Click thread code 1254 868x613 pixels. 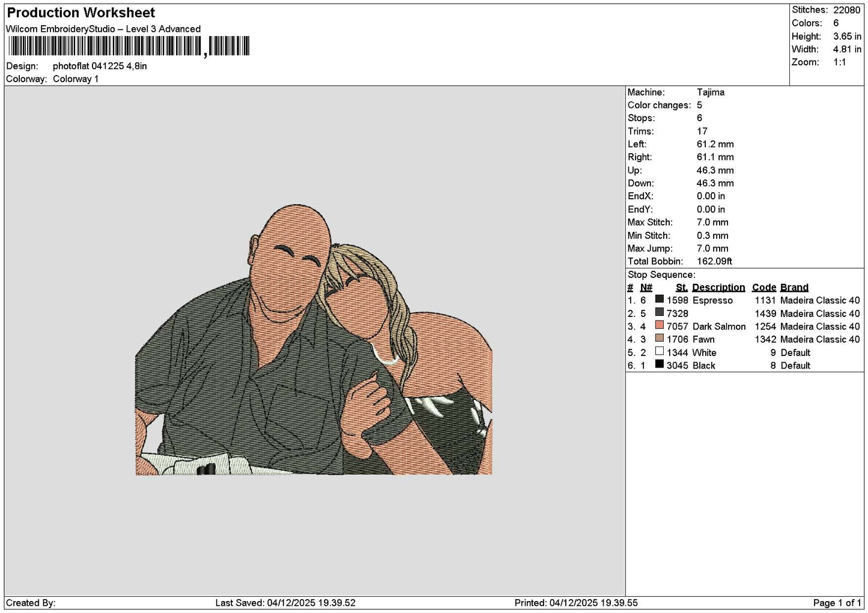pyautogui.click(x=765, y=327)
